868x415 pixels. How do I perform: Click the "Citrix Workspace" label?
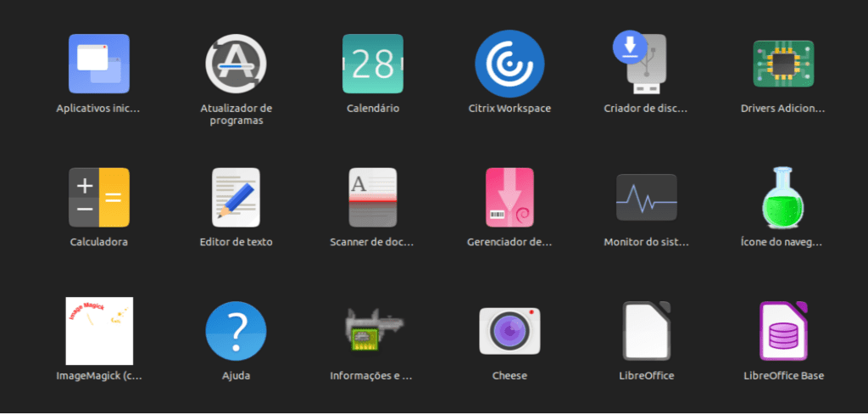tap(509, 109)
